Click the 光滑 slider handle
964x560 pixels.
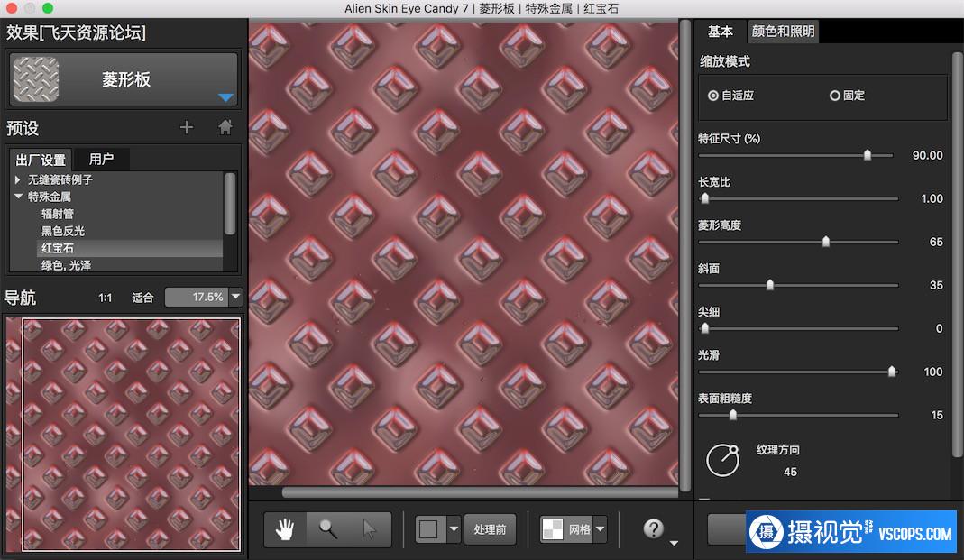[892, 371]
